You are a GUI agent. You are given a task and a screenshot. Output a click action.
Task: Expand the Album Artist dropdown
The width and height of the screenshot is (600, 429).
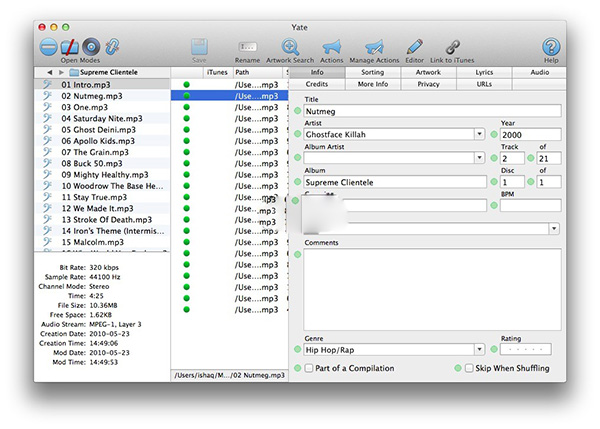[480, 158]
